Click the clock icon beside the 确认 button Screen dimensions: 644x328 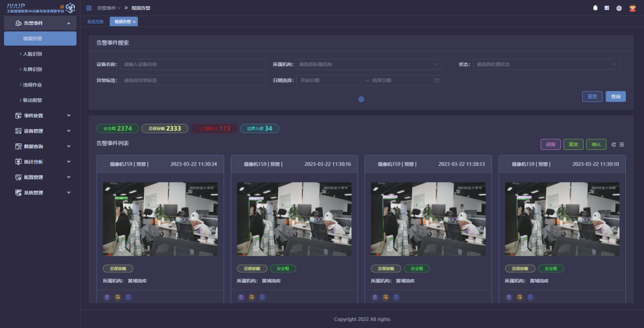pos(614,145)
